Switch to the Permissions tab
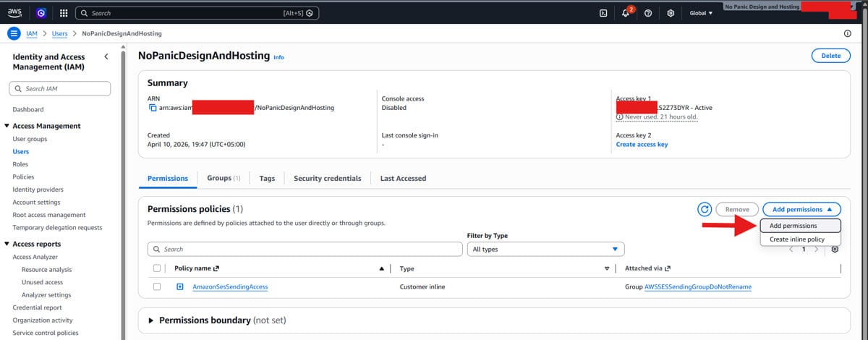The height and width of the screenshot is (340, 868). pyautogui.click(x=168, y=178)
